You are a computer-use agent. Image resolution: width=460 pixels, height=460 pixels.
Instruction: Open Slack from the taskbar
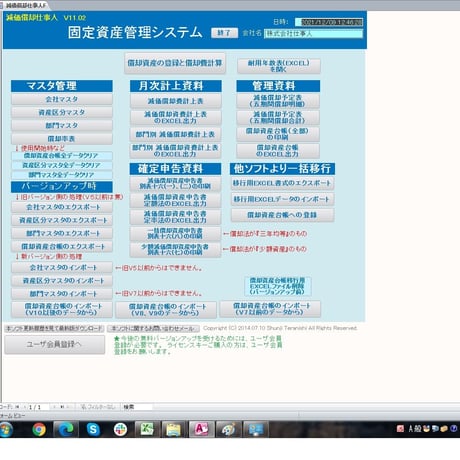point(120,429)
